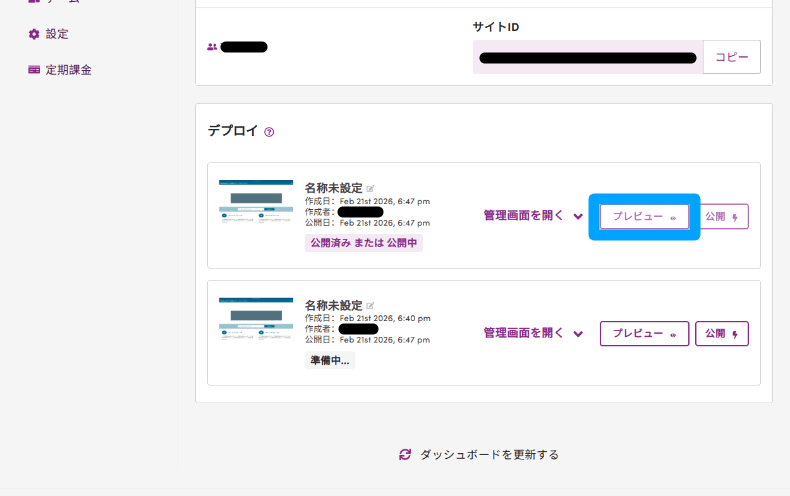Viewport: 790px width, 496px height.
Task: Expand chevron beside 管理画面を開く in 準備中 deploy
Action: [x=578, y=334]
